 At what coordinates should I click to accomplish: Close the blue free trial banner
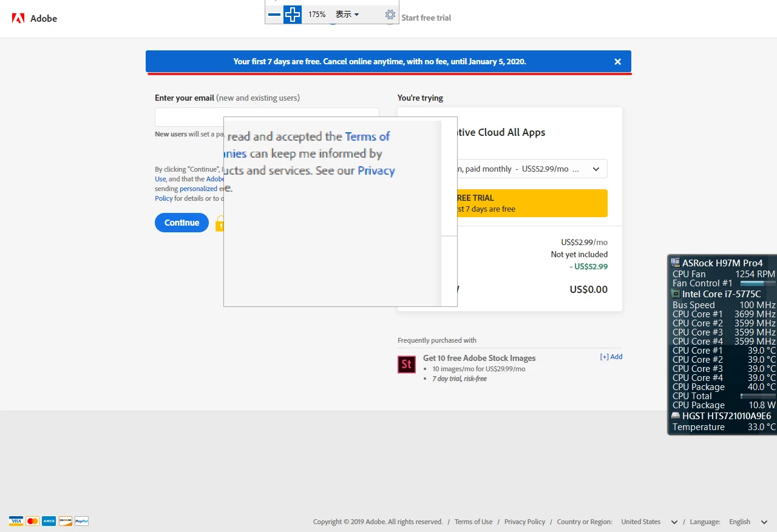point(617,61)
